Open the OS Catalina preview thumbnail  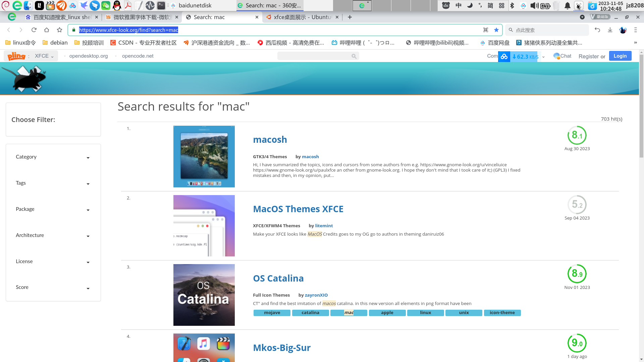[x=204, y=295]
